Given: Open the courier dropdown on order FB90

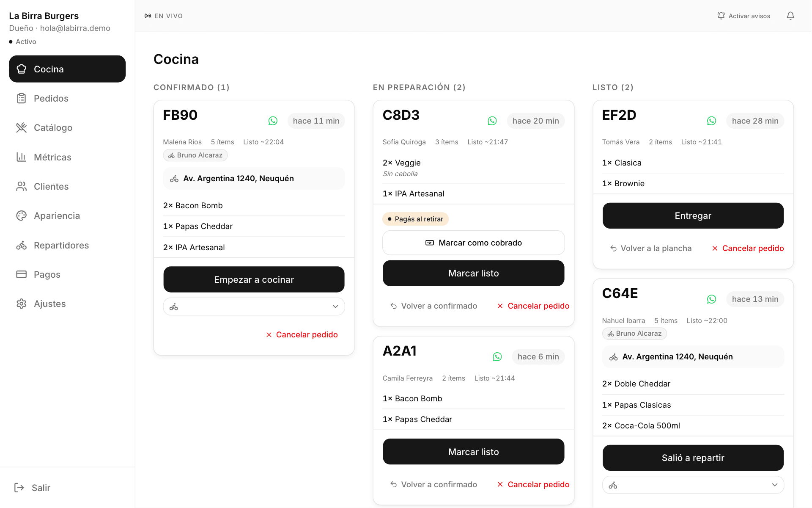Looking at the screenshot, I should (x=254, y=306).
